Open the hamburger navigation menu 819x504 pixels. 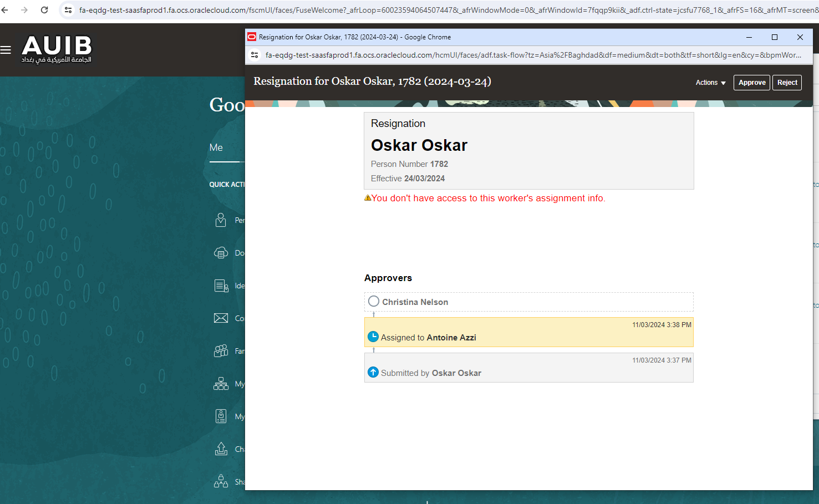(x=6, y=49)
